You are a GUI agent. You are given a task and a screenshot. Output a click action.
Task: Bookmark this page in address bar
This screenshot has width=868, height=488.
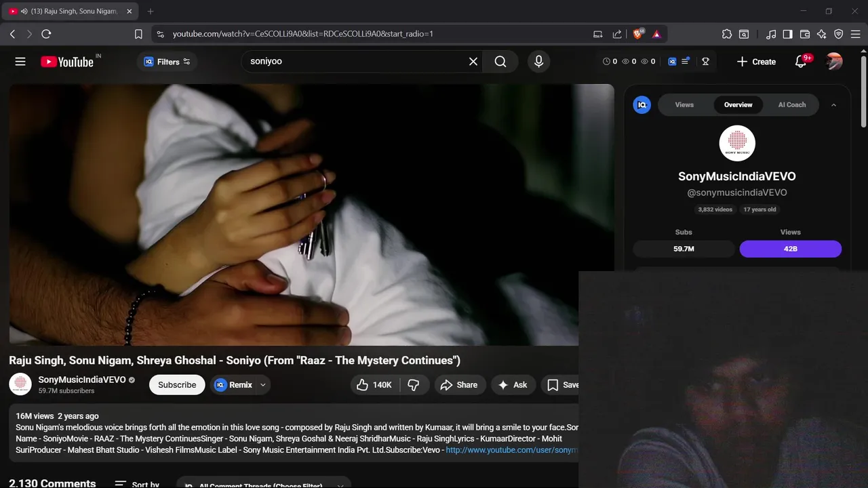coord(138,34)
